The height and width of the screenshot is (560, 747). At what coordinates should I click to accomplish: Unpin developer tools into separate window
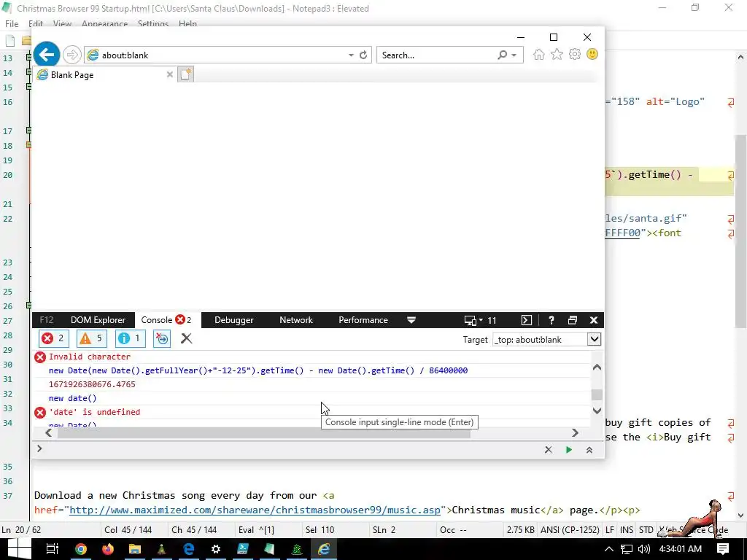573,320
